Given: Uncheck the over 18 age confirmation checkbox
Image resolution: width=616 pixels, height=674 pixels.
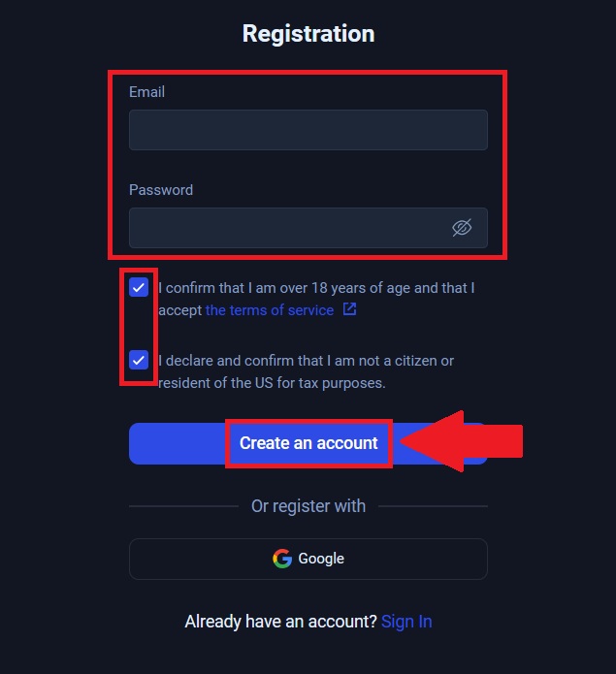Looking at the screenshot, I should tap(139, 288).
